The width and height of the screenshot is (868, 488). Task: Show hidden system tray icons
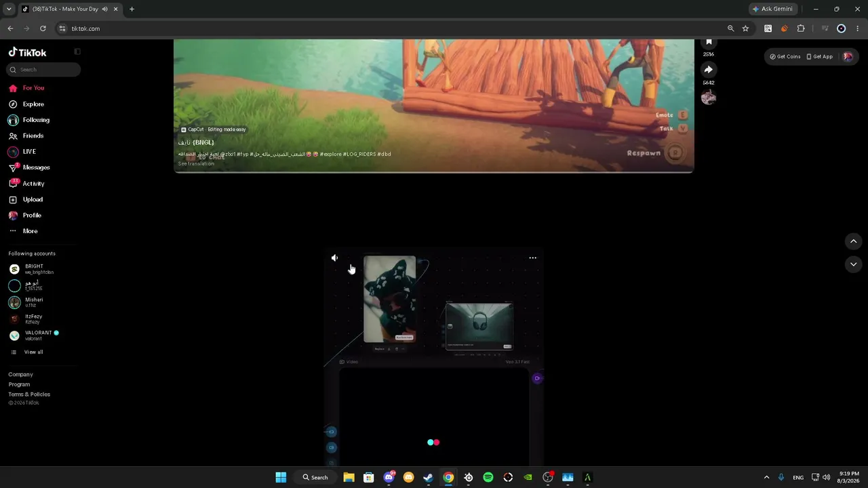pyautogui.click(x=767, y=477)
